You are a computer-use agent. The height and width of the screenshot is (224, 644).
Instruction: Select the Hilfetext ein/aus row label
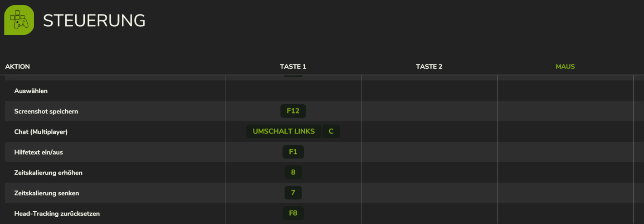click(39, 152)
